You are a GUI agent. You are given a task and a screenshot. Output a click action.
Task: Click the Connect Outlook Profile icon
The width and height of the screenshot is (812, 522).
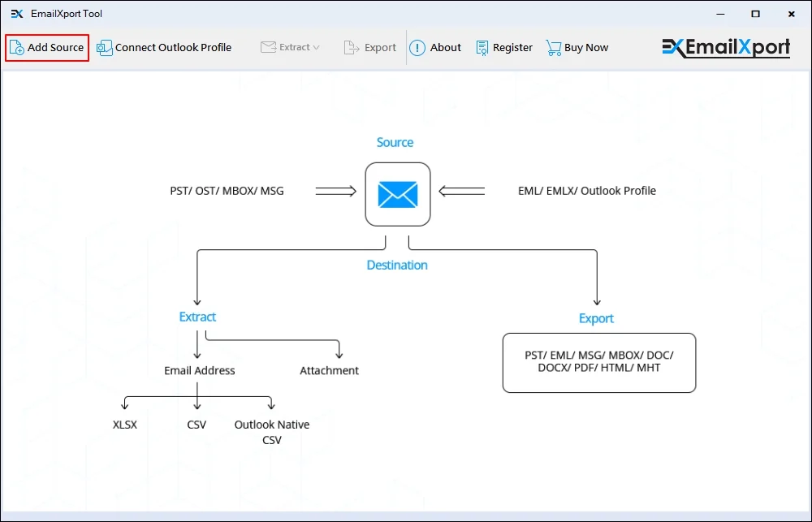point(104,48)
